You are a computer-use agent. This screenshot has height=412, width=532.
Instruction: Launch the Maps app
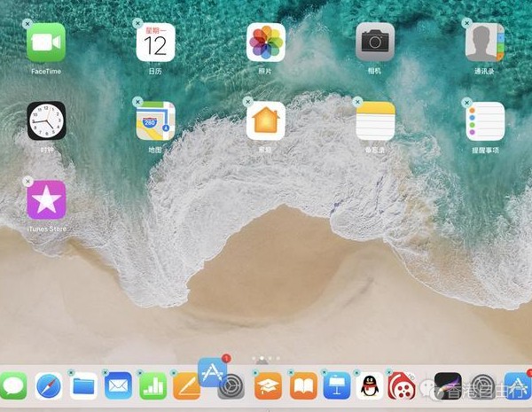[156, 121]
